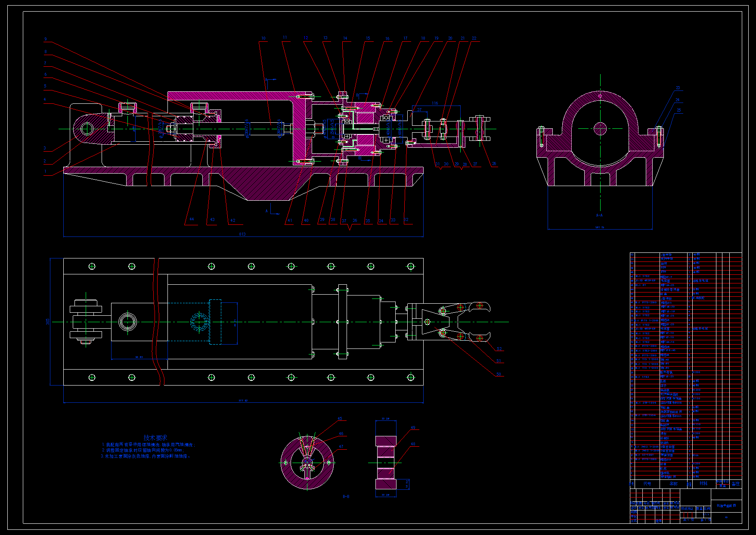Select part callout number 45 on section B-B
The height and width of the screenshot is (535, 756).
[340, 419]
